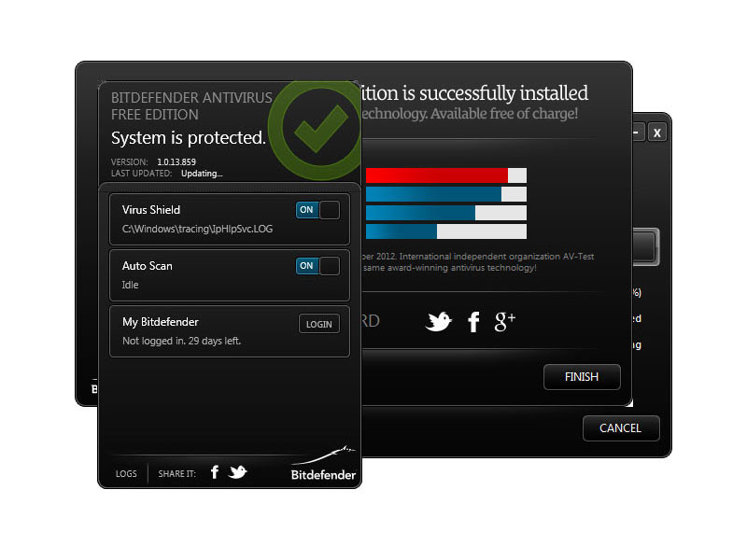Minimize the background installer window
The height and width of the screenshot is (560, 747).
pyautogui.click(x=638, y=133)
